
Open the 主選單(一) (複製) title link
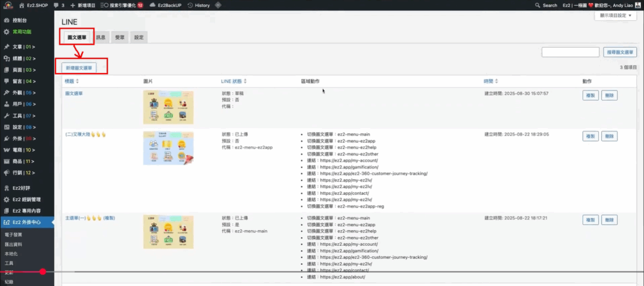(90, 218)
